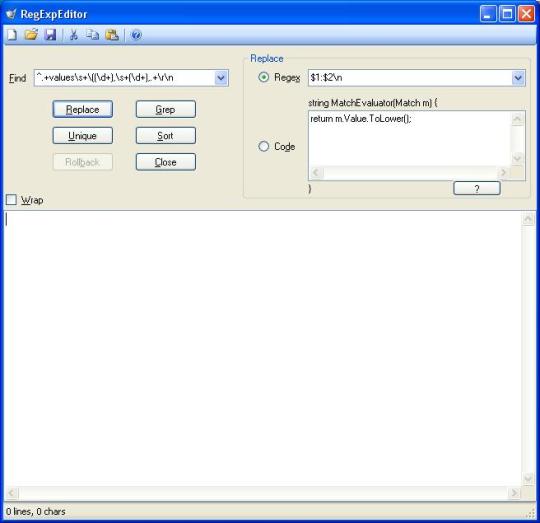
Task: Click the code box's scroll left arrow
Action: (x=316, y=172)
